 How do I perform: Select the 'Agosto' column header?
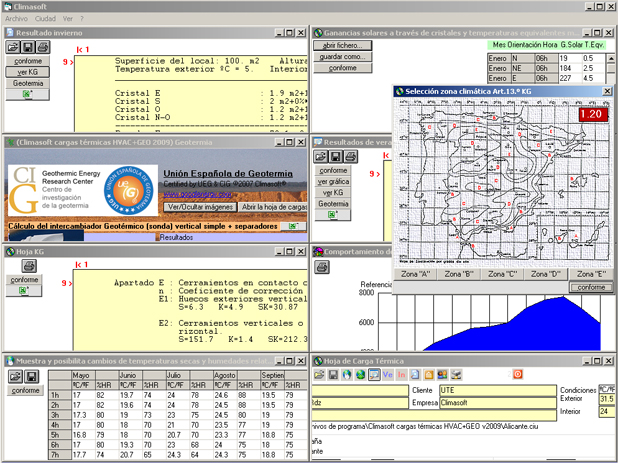[x=225, y=376]
